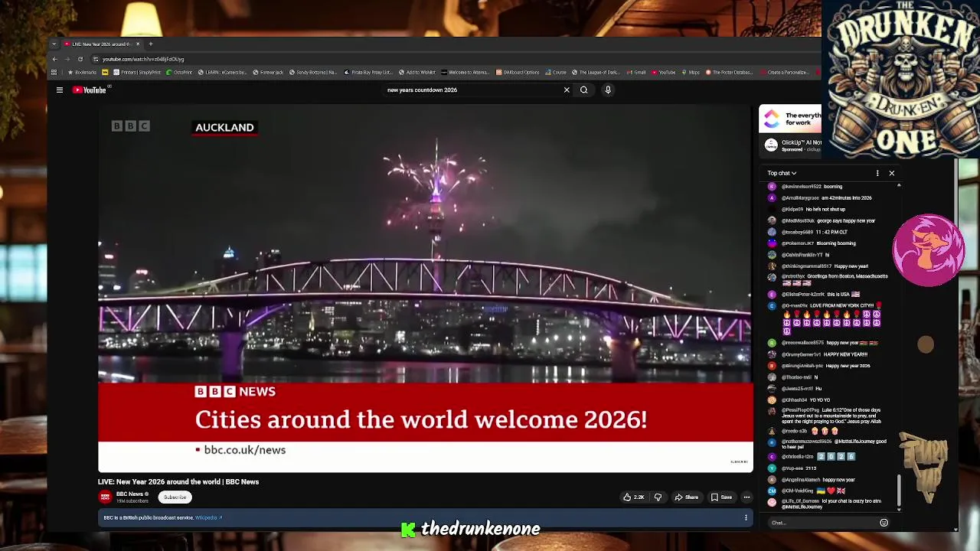Viewport: 980px width, 551px height.
Task: Open the YouTube bookmark in bookmarks bar
Action: point(664,73)
